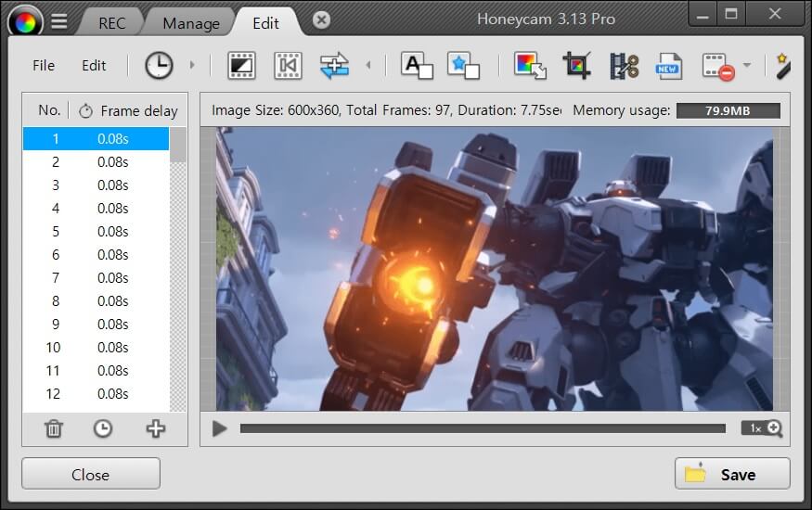Click the clock icon below frame list

pos(103,428)
